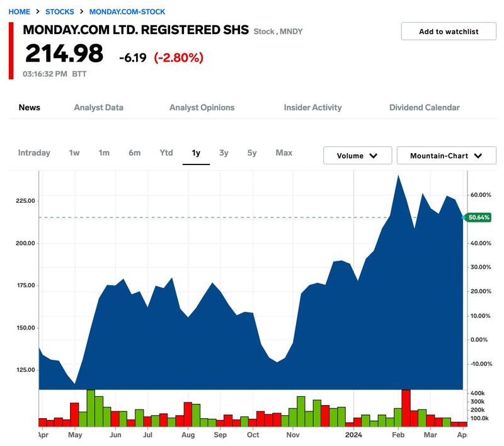Click the -10.00% axis label

[x=481, y=363]
